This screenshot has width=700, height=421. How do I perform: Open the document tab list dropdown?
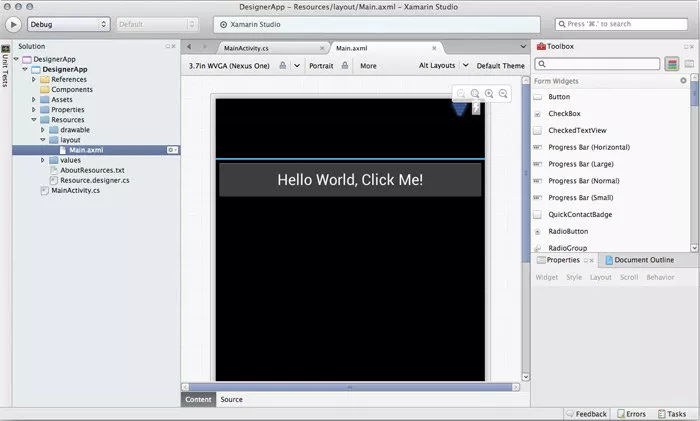tap(523, 46)
